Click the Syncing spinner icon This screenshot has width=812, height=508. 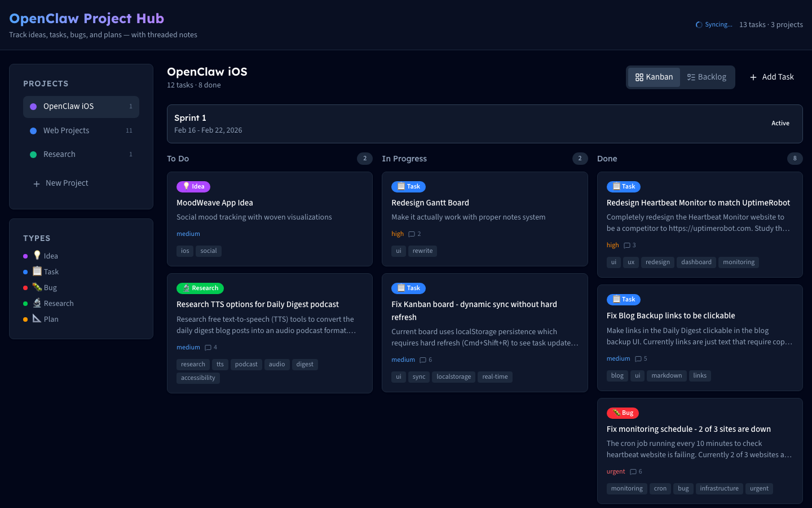(699, 25)
